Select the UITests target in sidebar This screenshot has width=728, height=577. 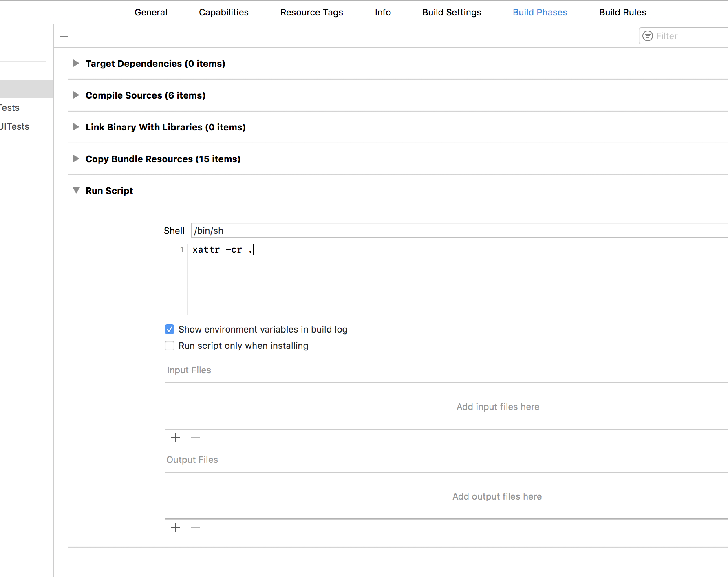tap(15, 126)
